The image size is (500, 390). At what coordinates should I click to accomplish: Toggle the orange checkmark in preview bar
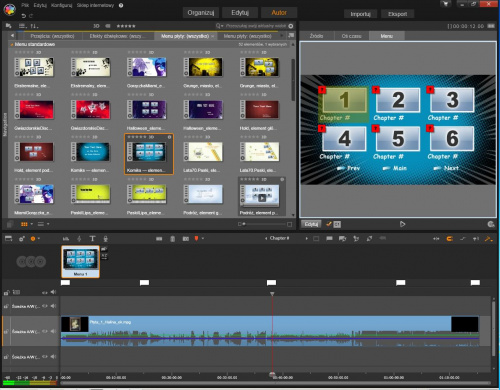[329, 224]
